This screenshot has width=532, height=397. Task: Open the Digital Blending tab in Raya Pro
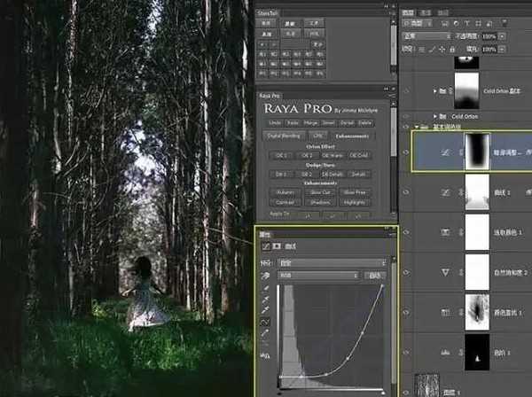[x=280, y=136]
